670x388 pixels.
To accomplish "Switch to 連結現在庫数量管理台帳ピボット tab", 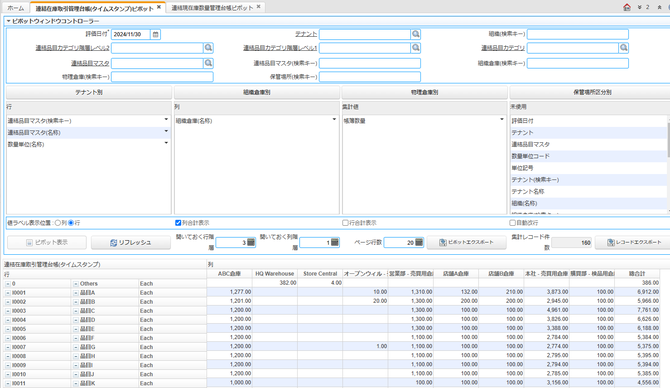I will (212, 8).
